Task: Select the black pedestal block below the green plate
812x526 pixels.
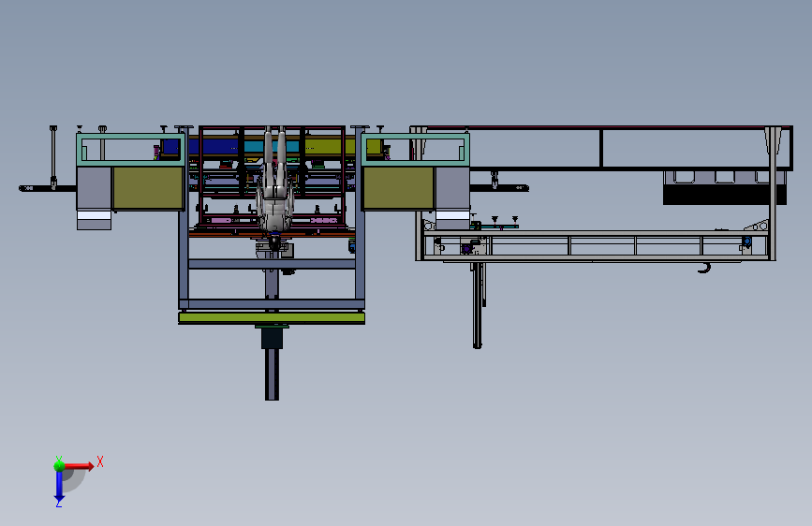Action: [x=272, y=339]
